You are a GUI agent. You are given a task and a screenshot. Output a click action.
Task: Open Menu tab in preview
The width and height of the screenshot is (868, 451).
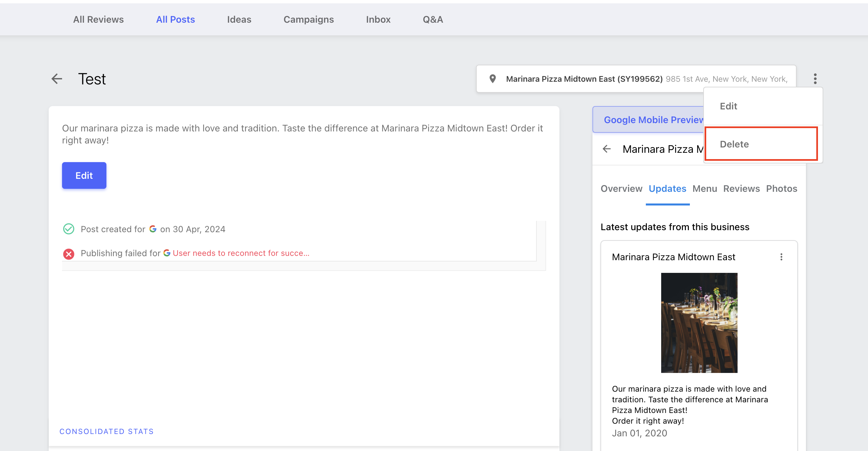pyautogui.click(x=704, y=188)
